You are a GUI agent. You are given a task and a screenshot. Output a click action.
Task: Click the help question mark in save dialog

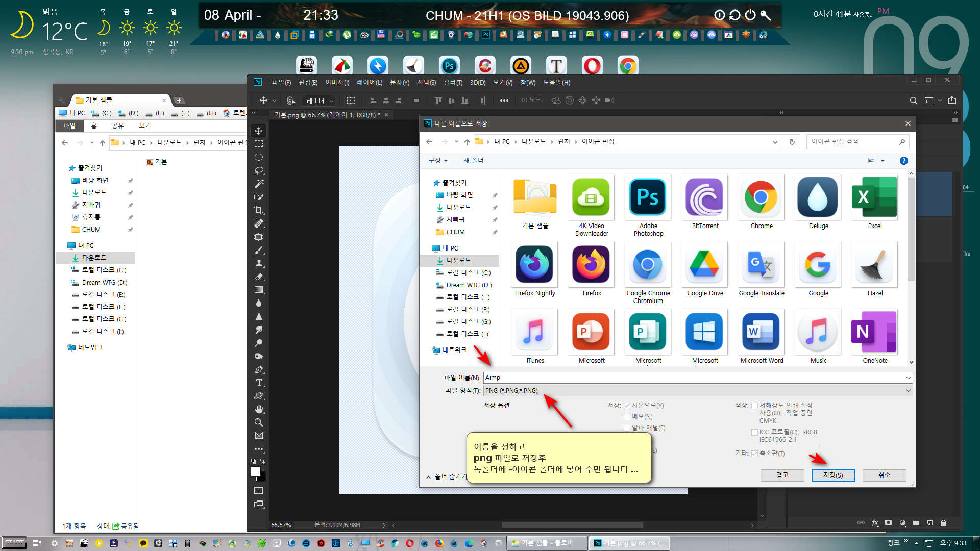904,161
